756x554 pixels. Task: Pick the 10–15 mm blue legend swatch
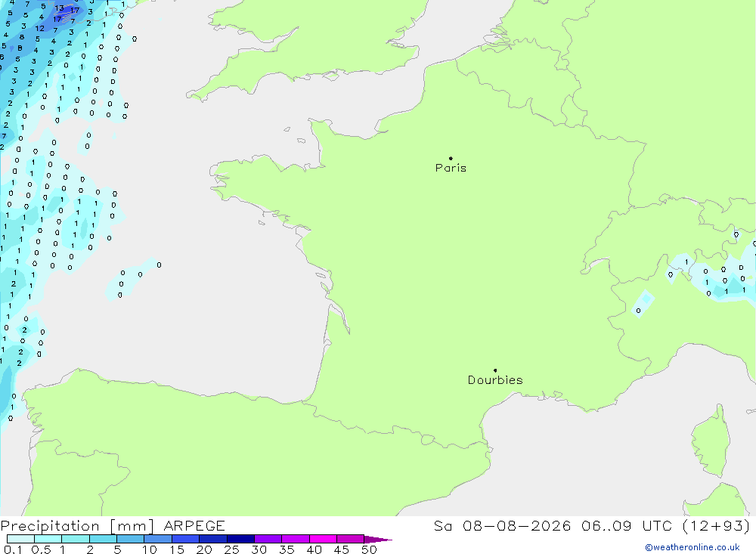coord(158,539)
